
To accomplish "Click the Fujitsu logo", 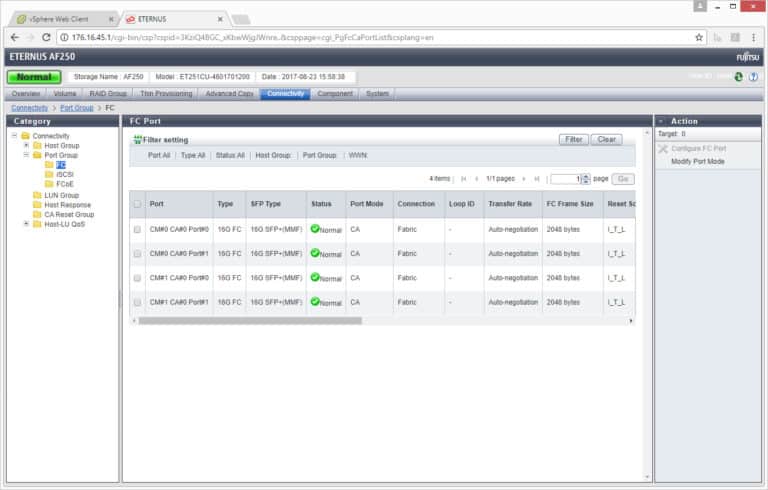I will (x=747, y=57).
